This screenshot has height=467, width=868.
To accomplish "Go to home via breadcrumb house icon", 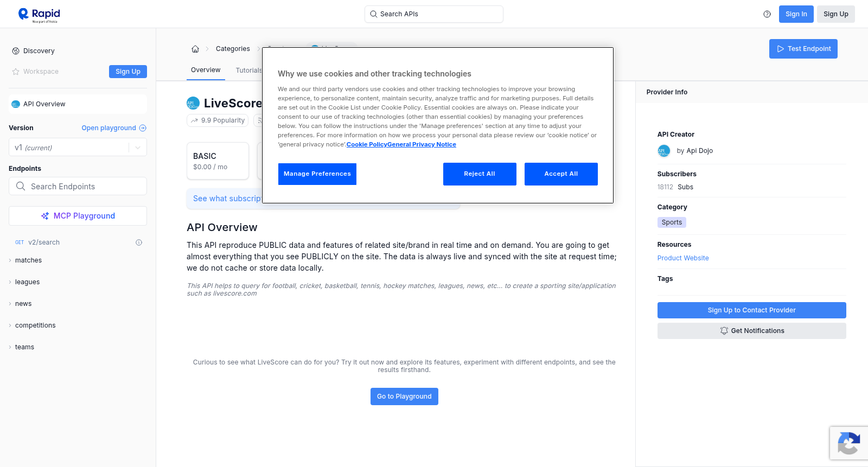I will (x=195, y=49).
